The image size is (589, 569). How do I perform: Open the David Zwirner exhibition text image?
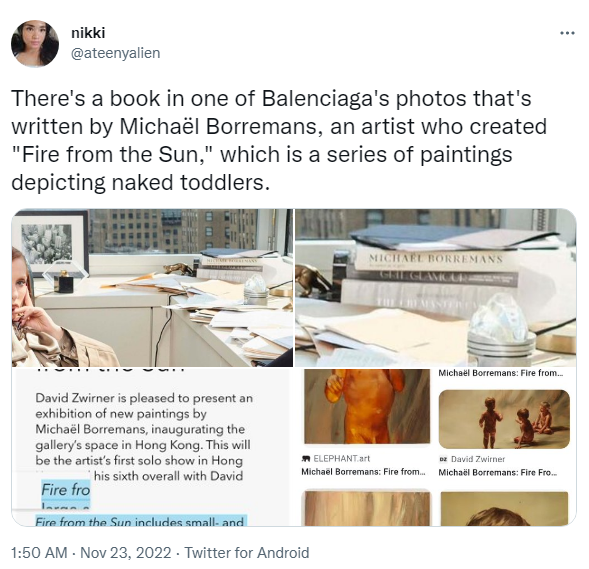pos(152,447)
